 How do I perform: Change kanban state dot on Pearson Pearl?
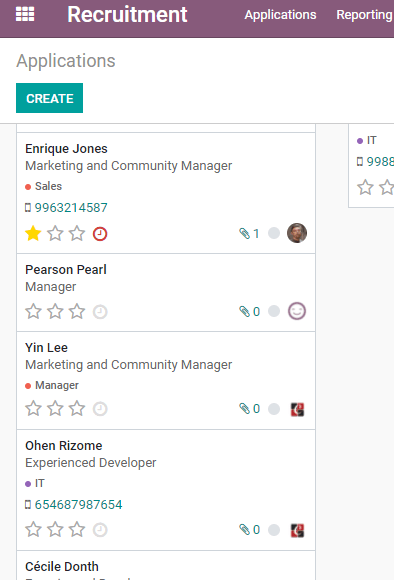click(274, 311)
